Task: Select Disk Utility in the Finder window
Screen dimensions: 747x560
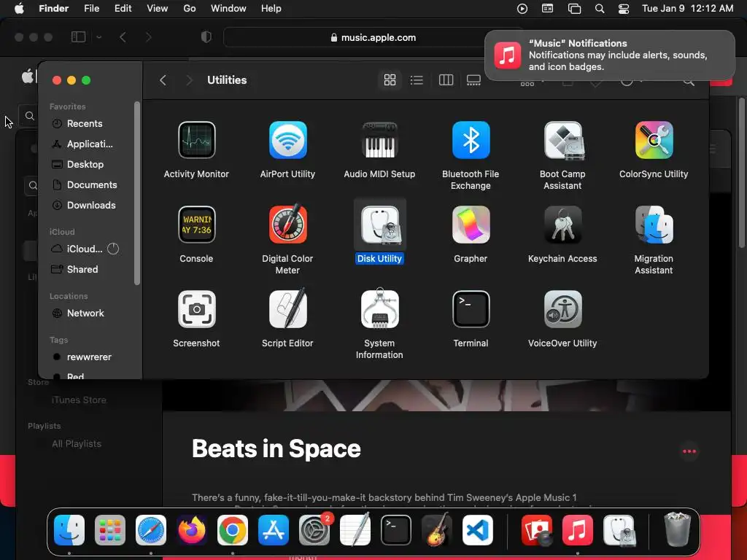Action: pyautogui.click(x=379, y=225)
